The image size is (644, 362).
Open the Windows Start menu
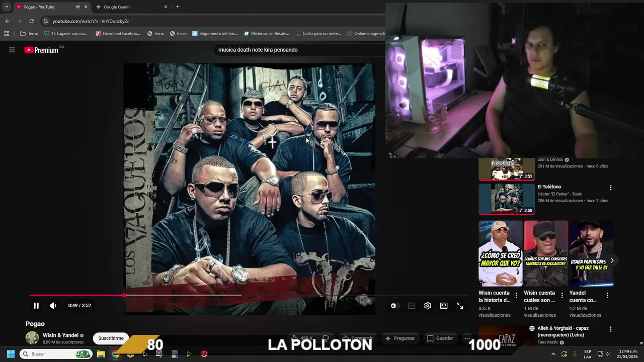click(11, 354)
